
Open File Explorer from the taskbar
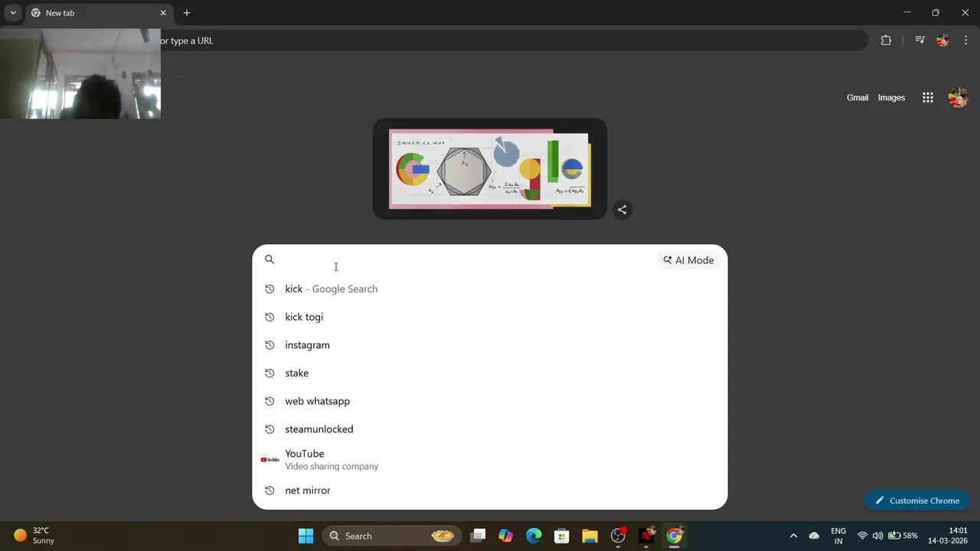(x=590, y=536)
